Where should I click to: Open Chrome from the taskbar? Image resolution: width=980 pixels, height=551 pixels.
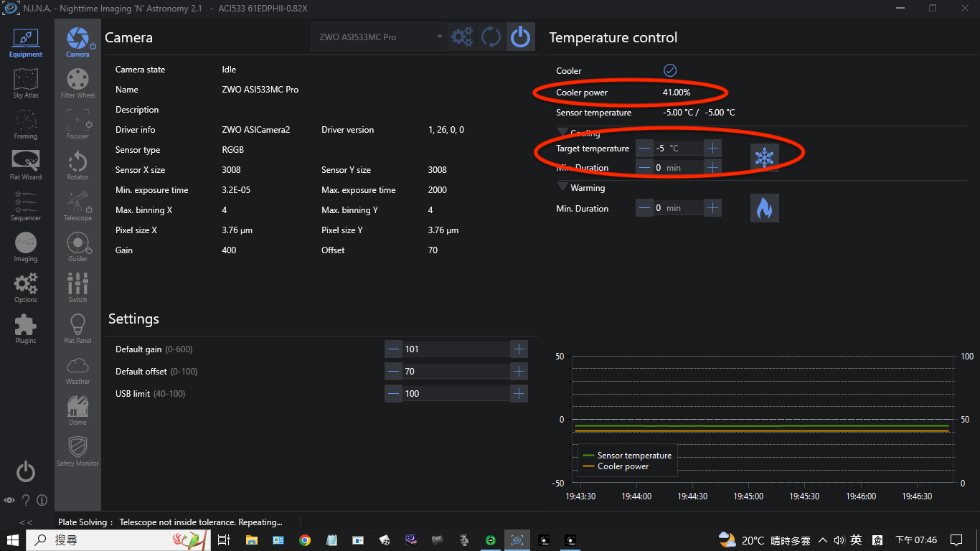click(x=305, y=540)
